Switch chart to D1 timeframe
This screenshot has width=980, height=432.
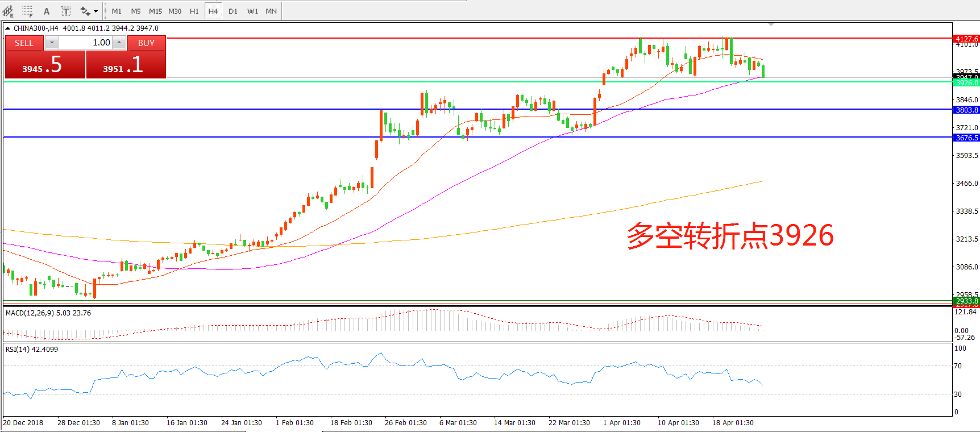pos(233,11)
